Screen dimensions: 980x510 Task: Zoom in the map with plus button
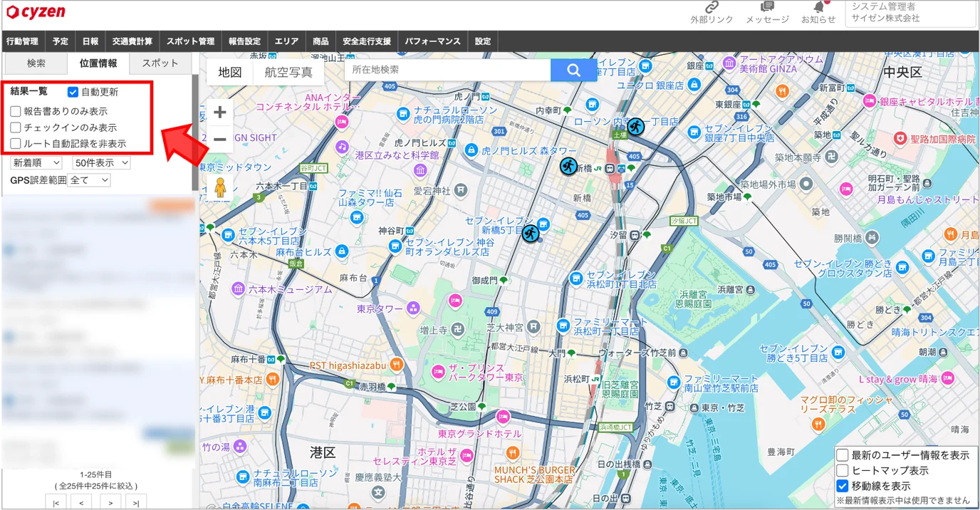pos(219,112)
